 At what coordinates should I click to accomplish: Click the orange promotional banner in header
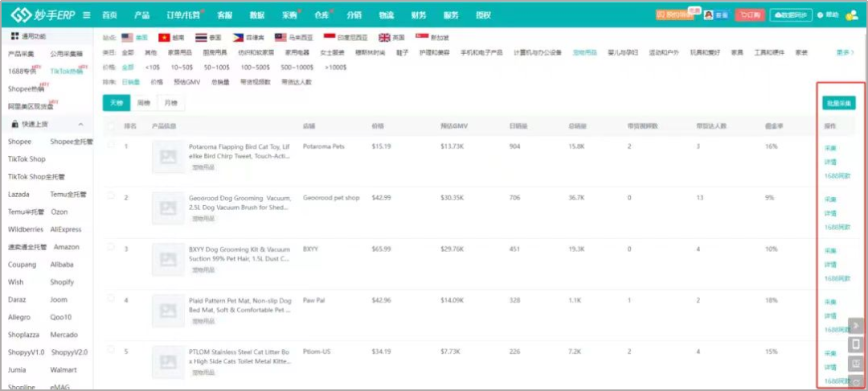pyautogui.click(x=674, y=15)
